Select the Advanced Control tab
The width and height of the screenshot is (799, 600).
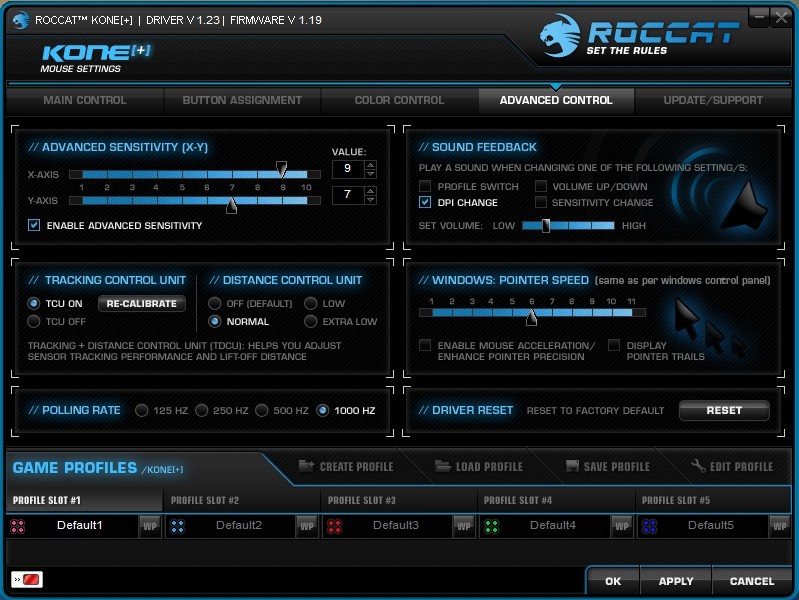(556, 100)
